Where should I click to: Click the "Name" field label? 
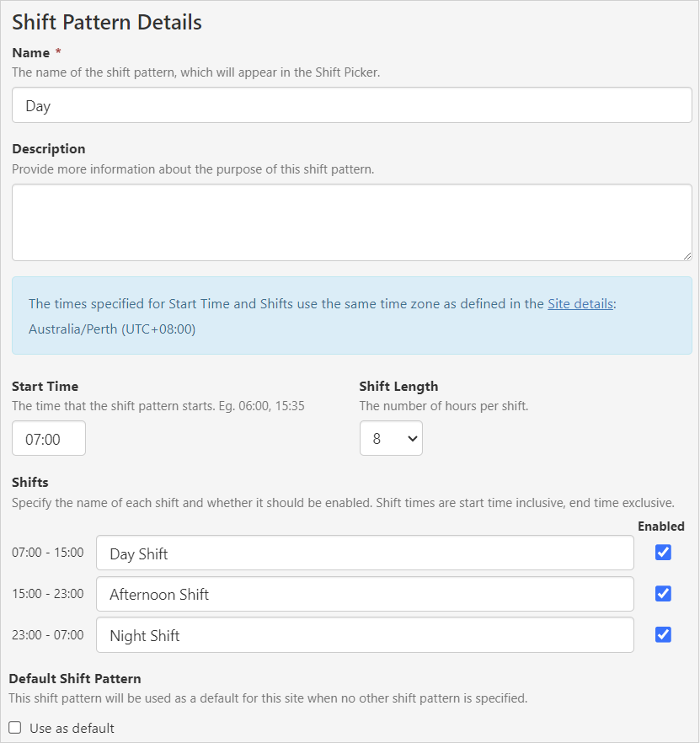pyautogui.click(x=31, y=52)
